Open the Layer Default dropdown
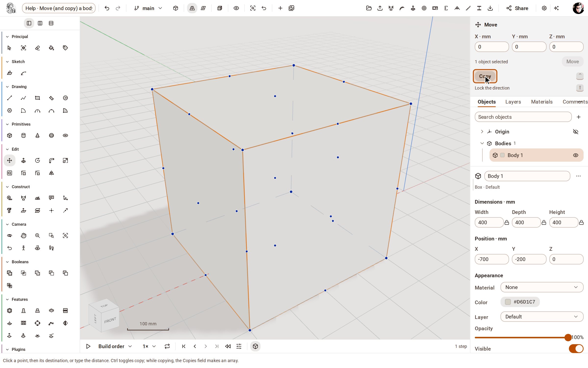This screenshot has width=588, height=368. [542, 317]
